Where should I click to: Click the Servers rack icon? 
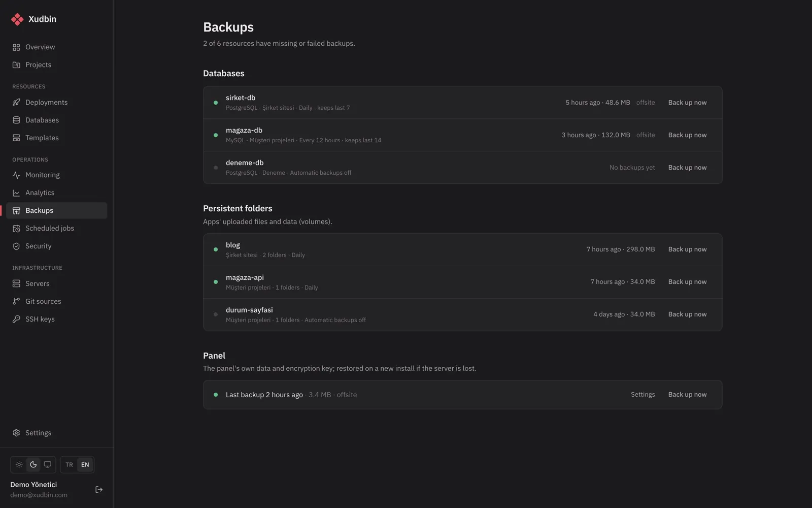coord(16,284)
